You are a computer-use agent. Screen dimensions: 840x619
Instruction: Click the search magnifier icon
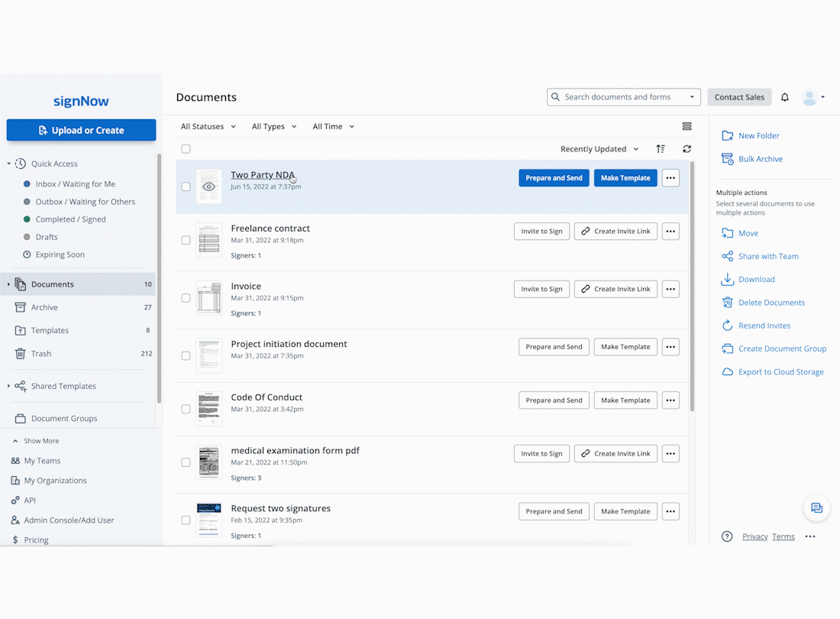click(x=555, y=97)
